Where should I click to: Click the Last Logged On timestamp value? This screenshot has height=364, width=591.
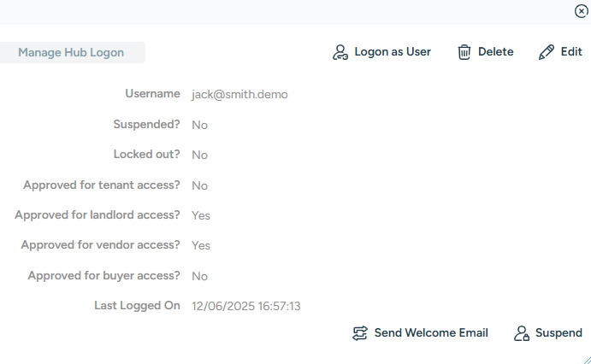(245, 306)
